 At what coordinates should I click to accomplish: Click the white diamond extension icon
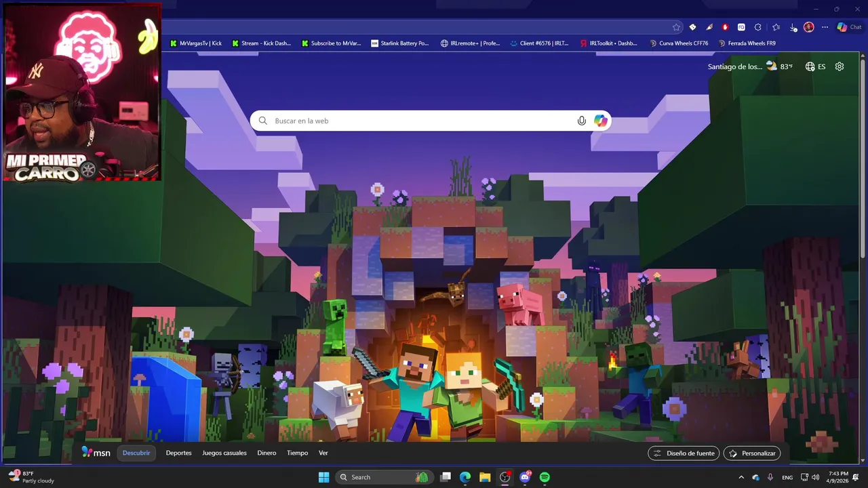tap(692, 27)
